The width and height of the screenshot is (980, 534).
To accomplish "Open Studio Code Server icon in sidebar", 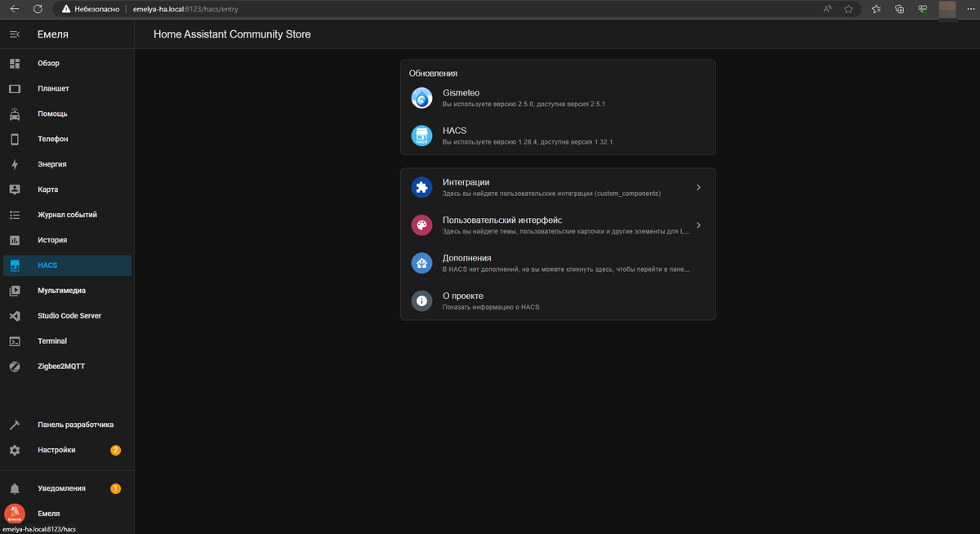I will 15,316.
